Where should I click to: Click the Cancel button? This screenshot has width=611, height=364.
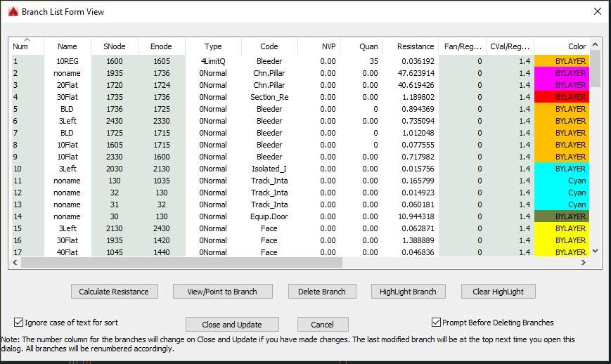coord(322,324)
